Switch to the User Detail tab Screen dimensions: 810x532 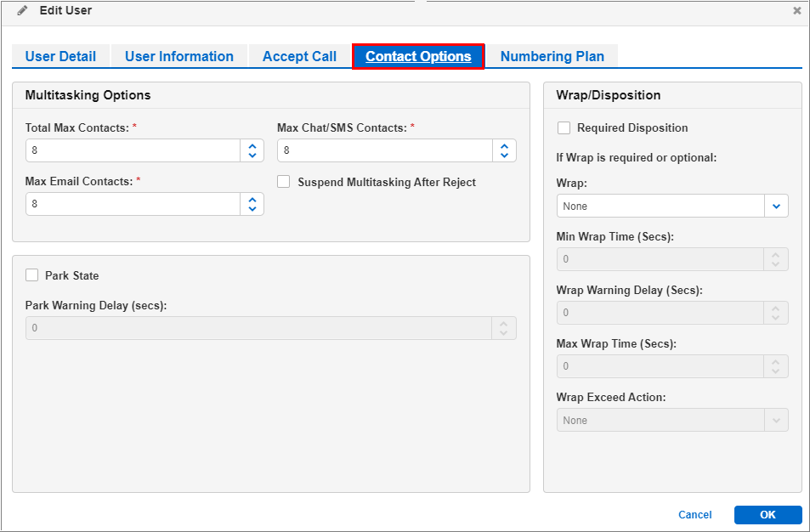60,56
